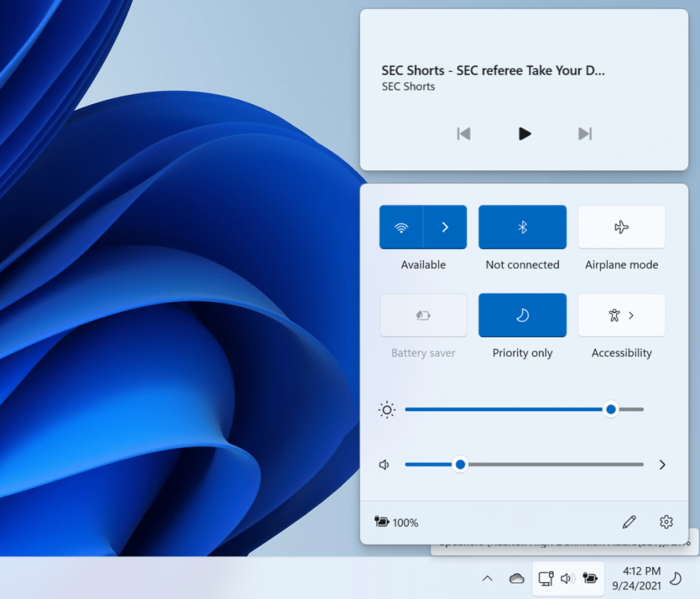Click the brightness sun icon
700x599 pixels.
pyautogui.click(x=387, y=410)
